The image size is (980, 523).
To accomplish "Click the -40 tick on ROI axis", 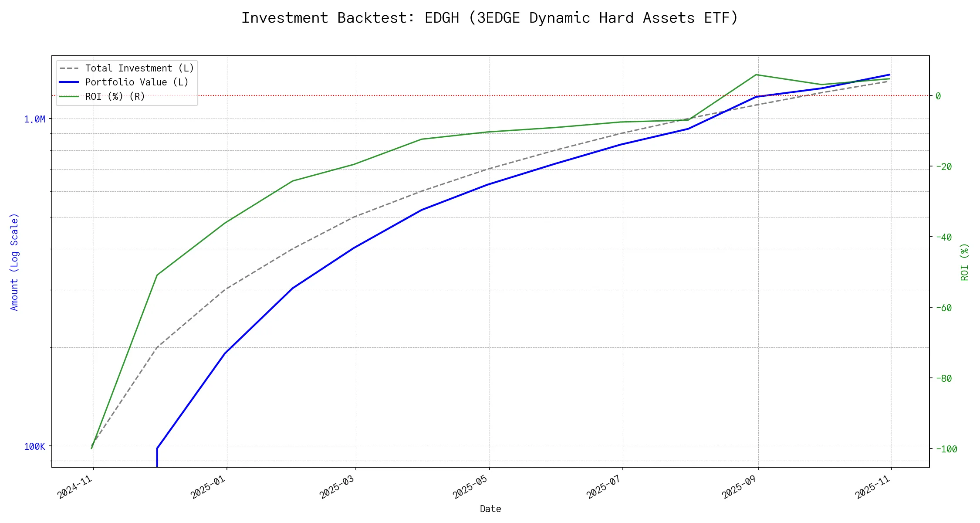I will [x=943, y=237].
